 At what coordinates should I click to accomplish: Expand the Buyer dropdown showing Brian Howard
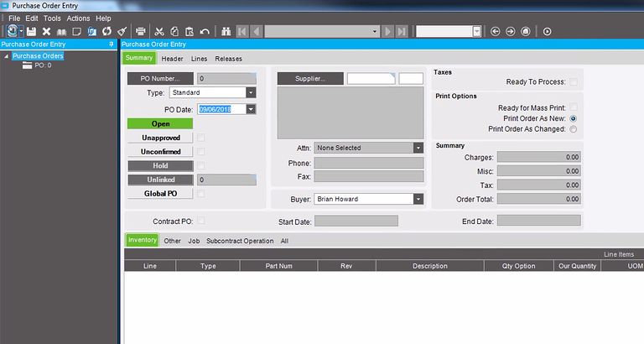tap(418, 200)
